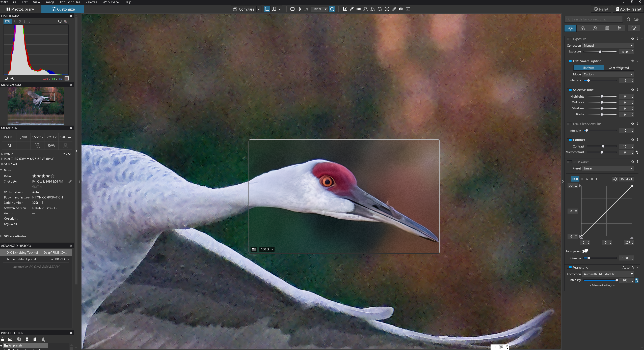Toggle highlight clipping sun indicator in Histogram
Image resolution: width=644 pixels, height=350 pixels.
coord(12,78)
